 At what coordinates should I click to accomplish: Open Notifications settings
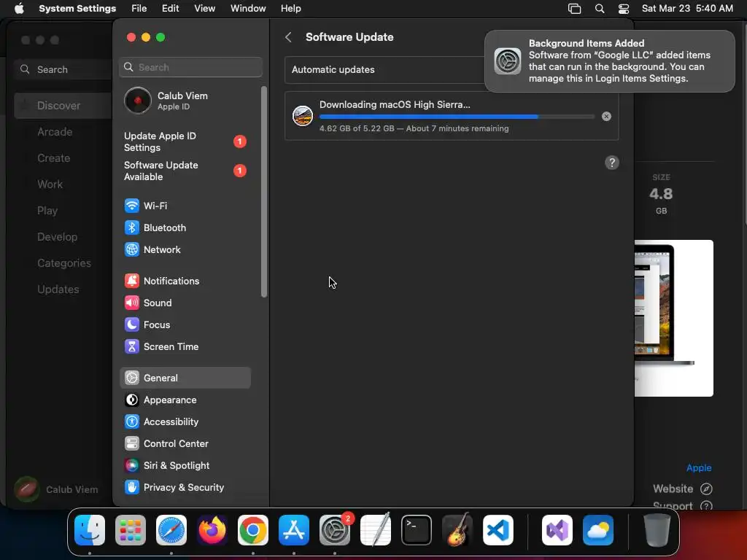(185, 281)
